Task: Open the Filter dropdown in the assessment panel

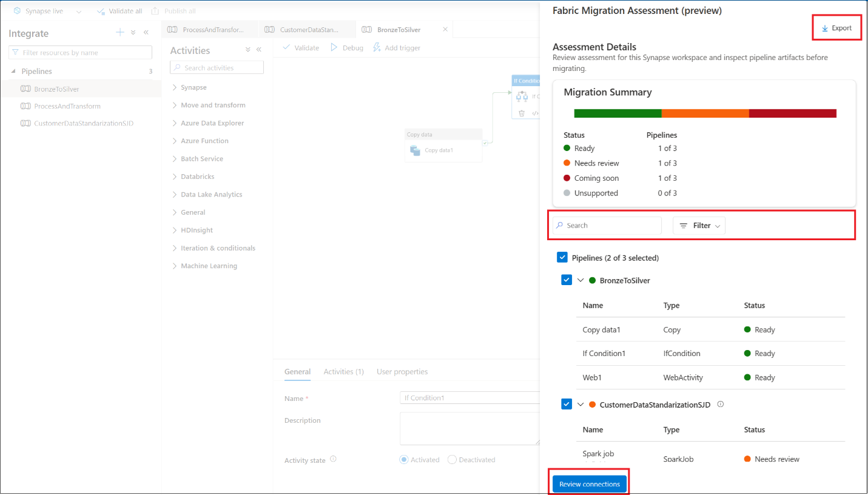Action: [699, 225]
